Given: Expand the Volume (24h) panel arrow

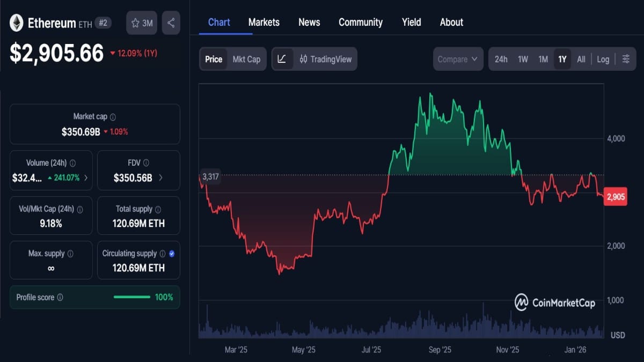Looking at the screenshot, I should (86, 178).
